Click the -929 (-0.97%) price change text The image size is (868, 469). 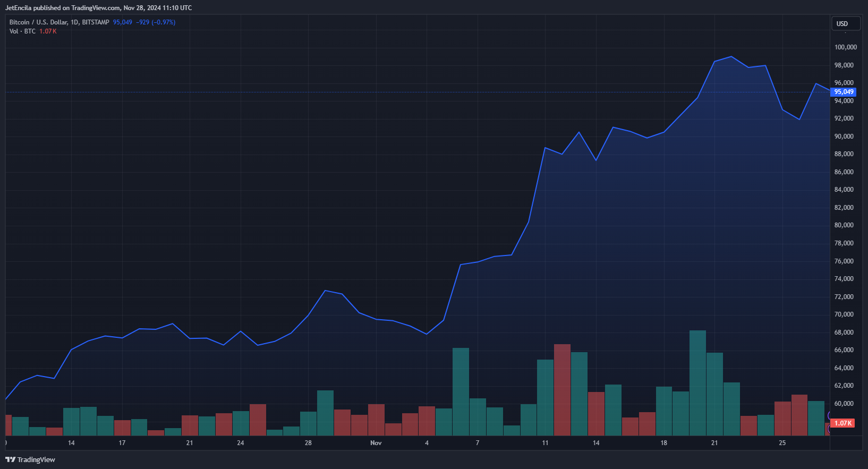tap(156, 22)
